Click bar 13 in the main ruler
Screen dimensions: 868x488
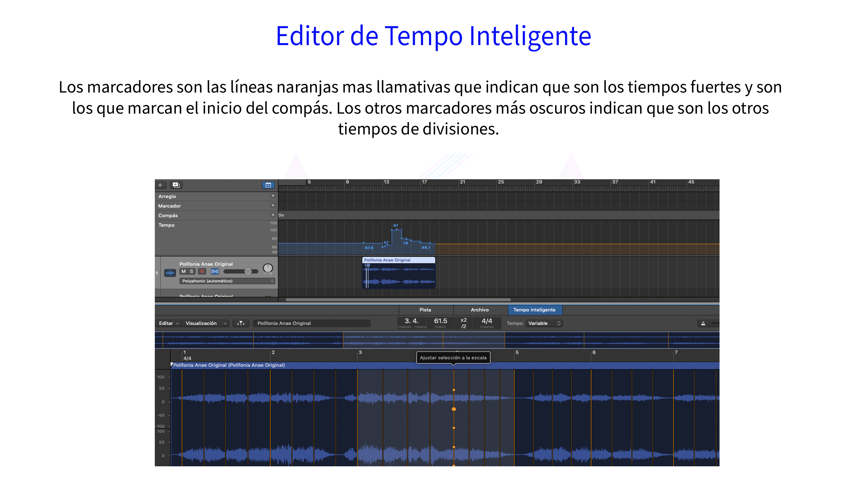[x=386, y=182]
